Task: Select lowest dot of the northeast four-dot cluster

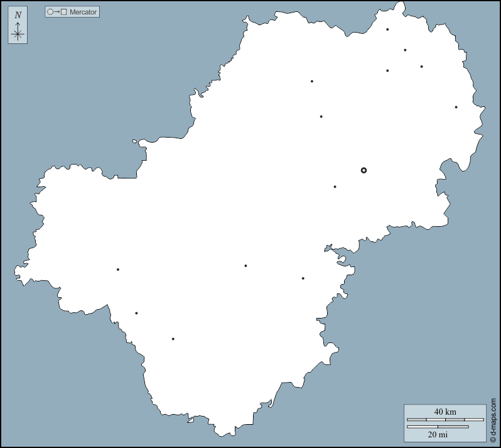Action: [x=387, y=70]
